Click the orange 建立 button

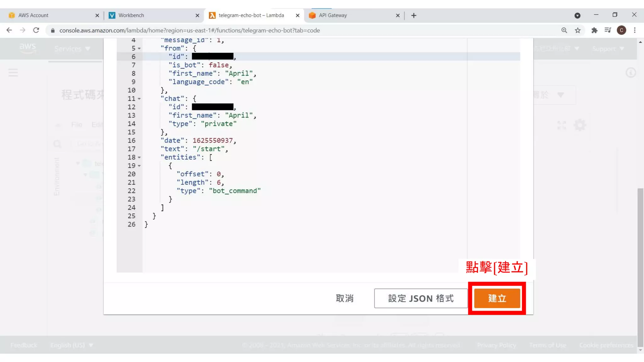(497, 298)
